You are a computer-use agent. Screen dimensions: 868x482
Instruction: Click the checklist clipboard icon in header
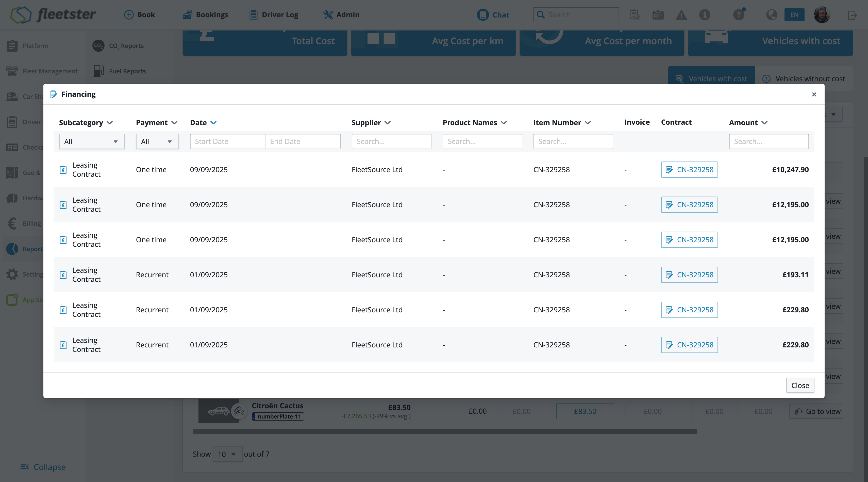(x=635, y=15)
